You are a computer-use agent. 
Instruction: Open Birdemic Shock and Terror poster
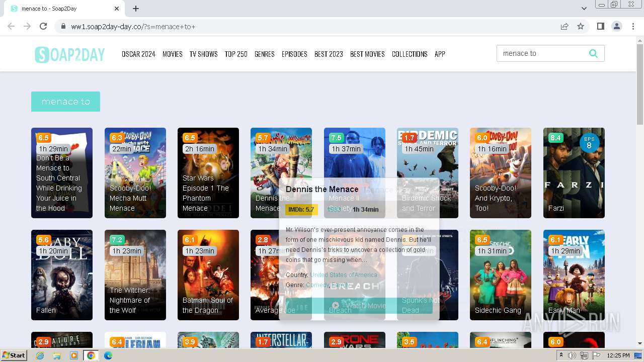click(428, 173)
